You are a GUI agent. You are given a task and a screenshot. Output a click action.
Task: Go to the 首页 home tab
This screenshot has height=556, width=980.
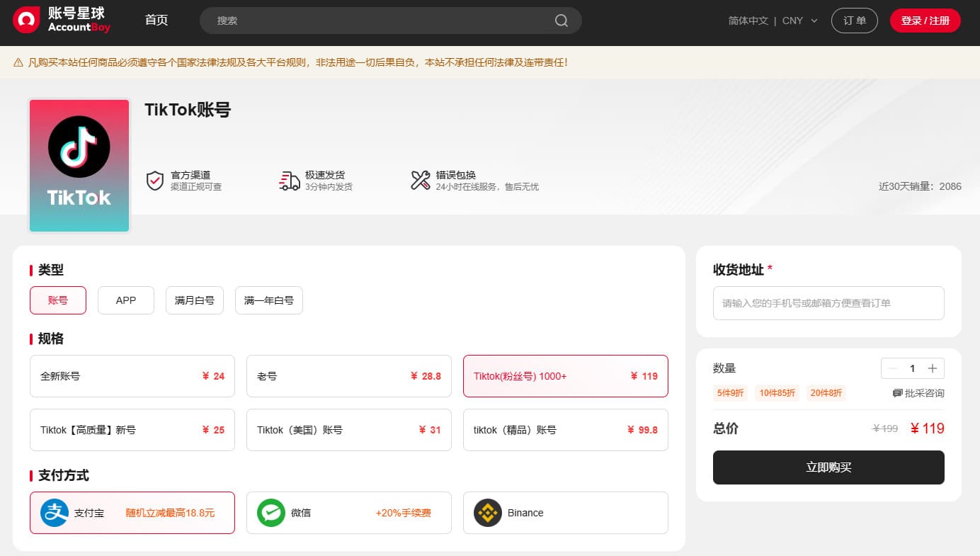click(x=156, y=21)
